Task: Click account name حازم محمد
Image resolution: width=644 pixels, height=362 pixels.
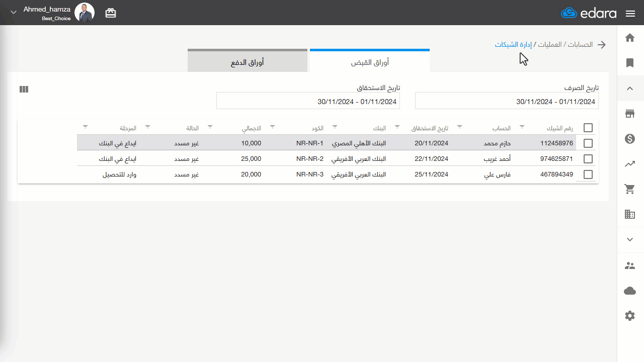Action: click(497, 143)
